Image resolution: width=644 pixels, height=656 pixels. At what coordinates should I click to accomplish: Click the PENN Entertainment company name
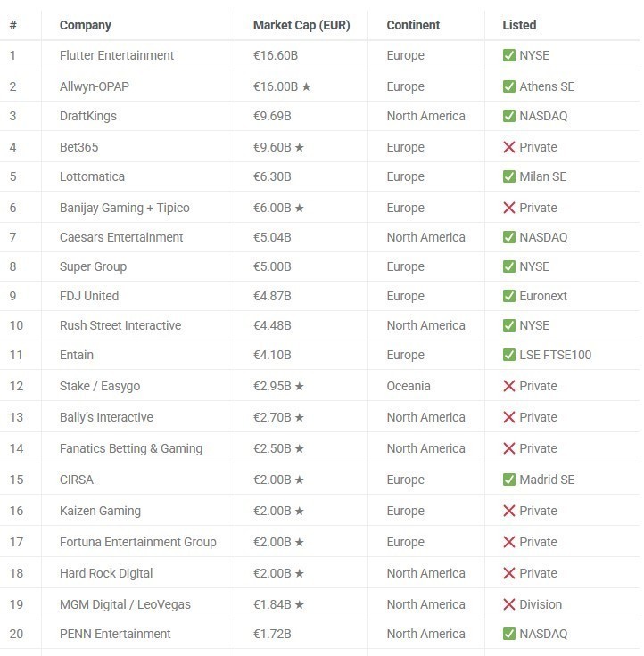coord(115,634)
